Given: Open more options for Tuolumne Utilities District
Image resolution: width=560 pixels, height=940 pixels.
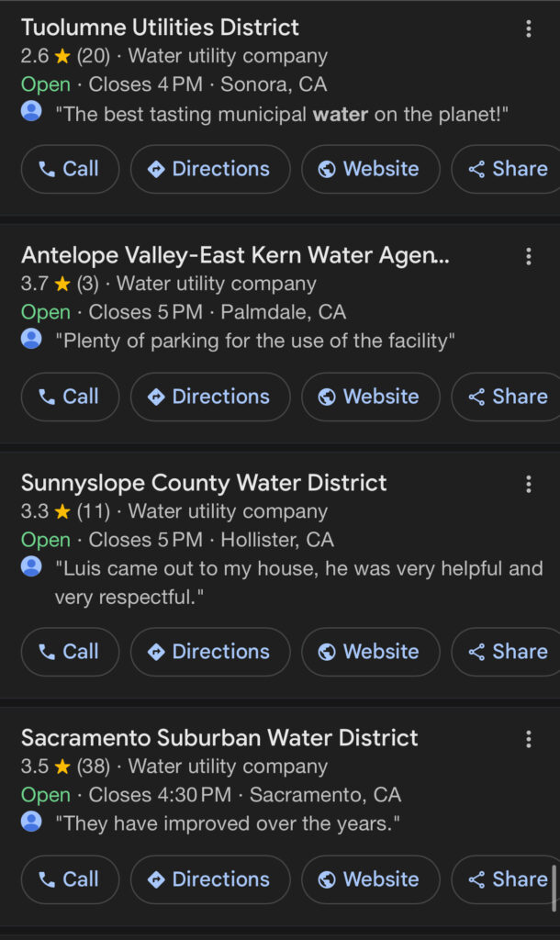Looking at the screenshot, I should 529,28.
